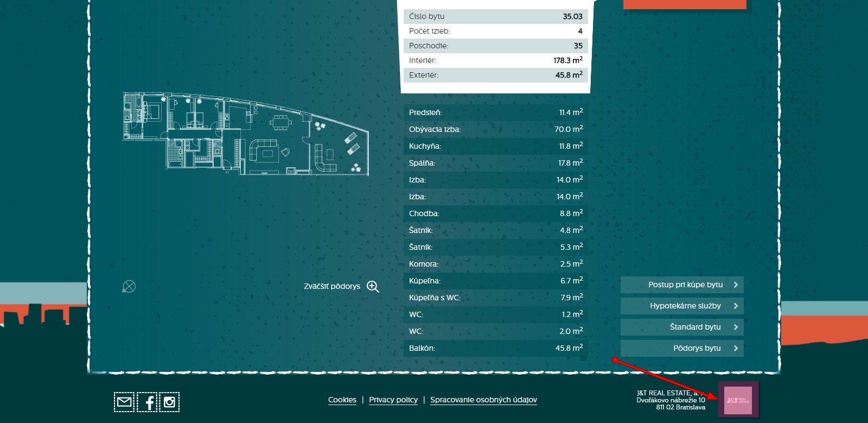Select bathroom area value "6.7 m²"

pos(571,280)
